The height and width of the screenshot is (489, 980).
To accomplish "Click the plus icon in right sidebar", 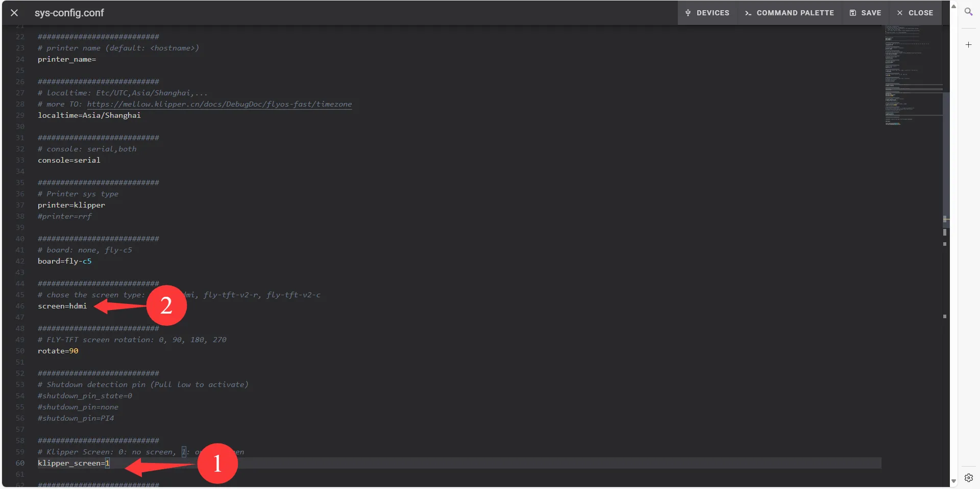I will point(968,45).
